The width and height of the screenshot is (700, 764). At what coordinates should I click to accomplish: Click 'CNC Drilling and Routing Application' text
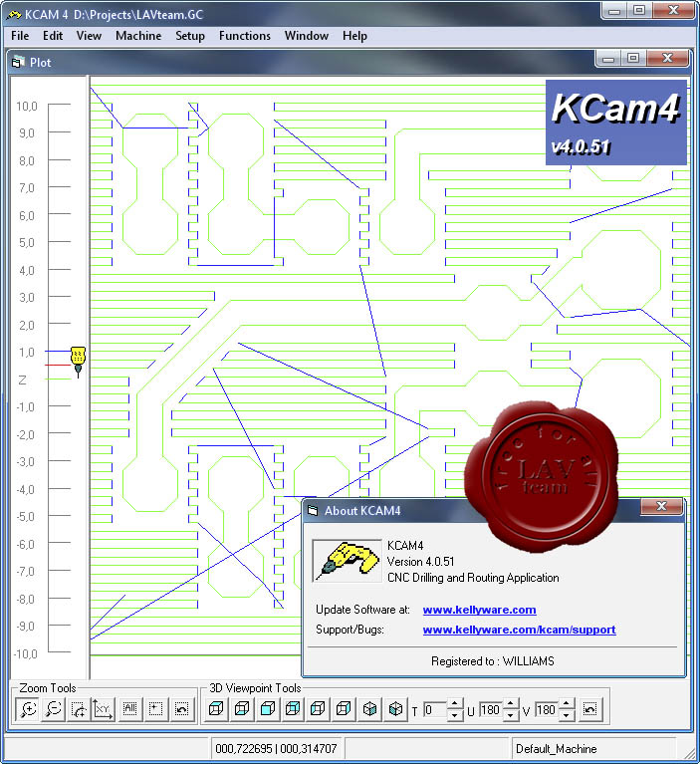click(x=473, y=578)
